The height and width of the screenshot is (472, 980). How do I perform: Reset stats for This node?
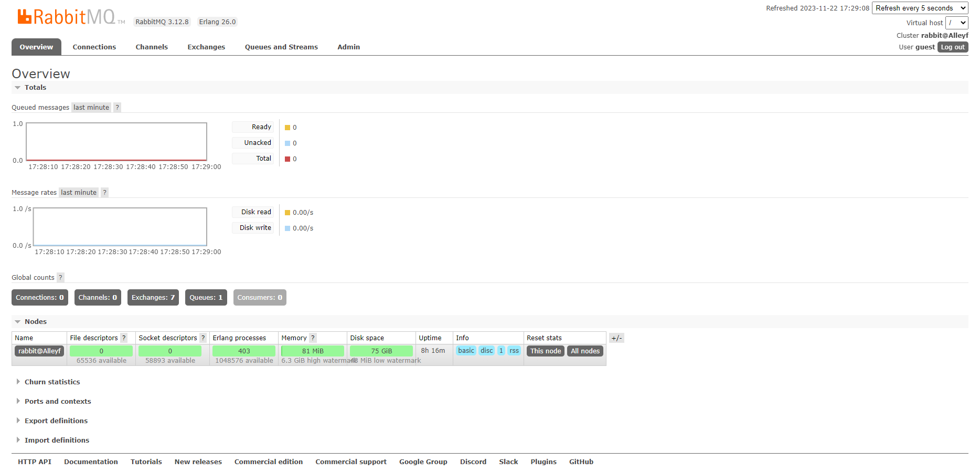[x=545, y=351]
